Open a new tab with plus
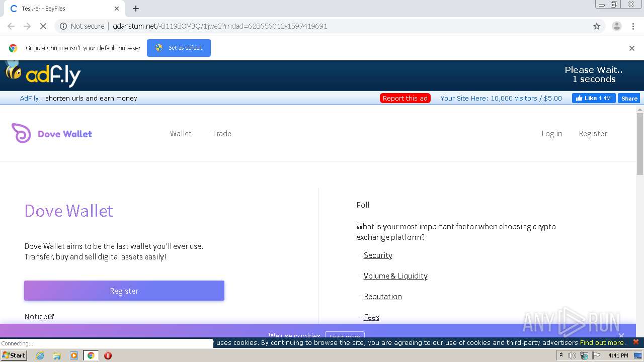The image size is (644, 362). pos(136,9)
